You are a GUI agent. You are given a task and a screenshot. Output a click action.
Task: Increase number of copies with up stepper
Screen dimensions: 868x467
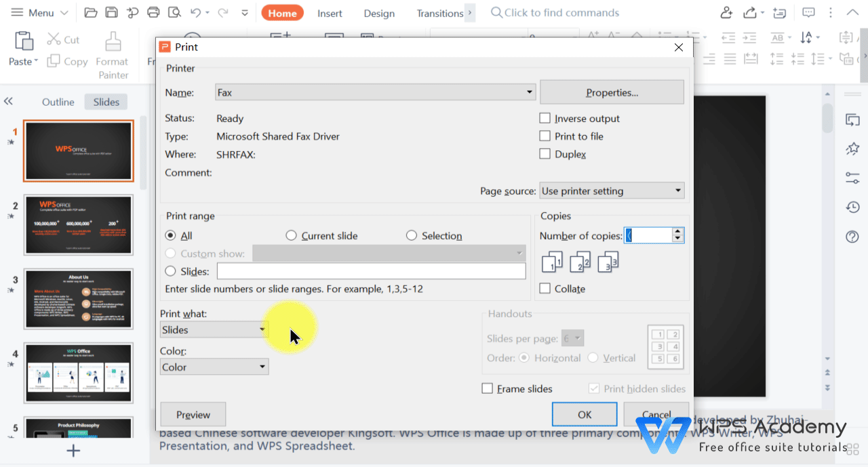point(677,231)
